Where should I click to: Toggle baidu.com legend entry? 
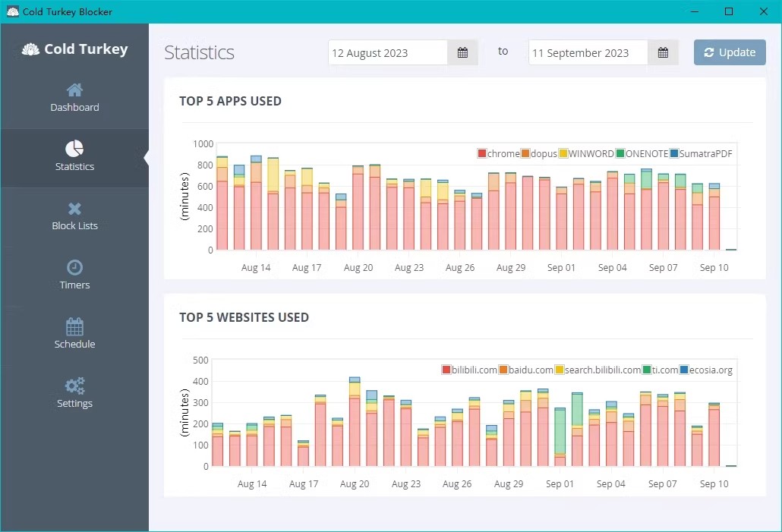525,370
